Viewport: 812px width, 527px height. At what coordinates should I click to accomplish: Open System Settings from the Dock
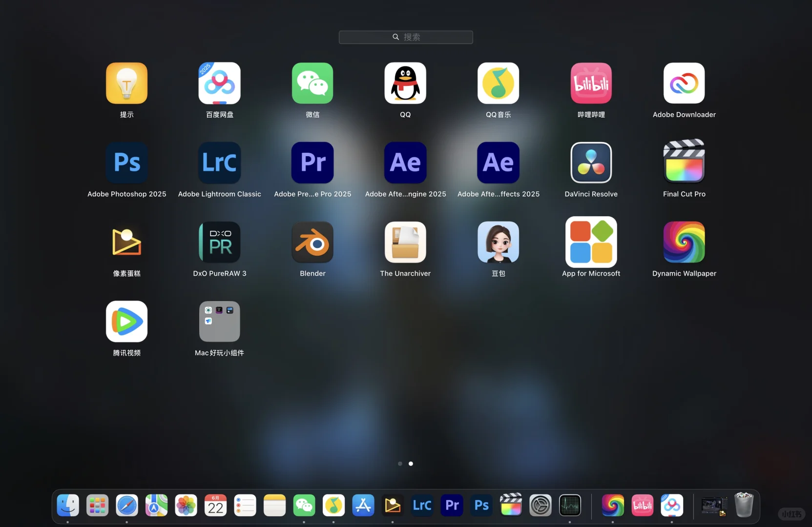point(541,505)
